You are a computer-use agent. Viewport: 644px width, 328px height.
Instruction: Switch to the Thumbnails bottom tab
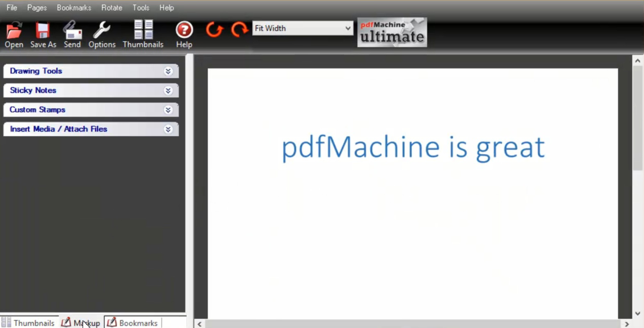click(28, 323)
